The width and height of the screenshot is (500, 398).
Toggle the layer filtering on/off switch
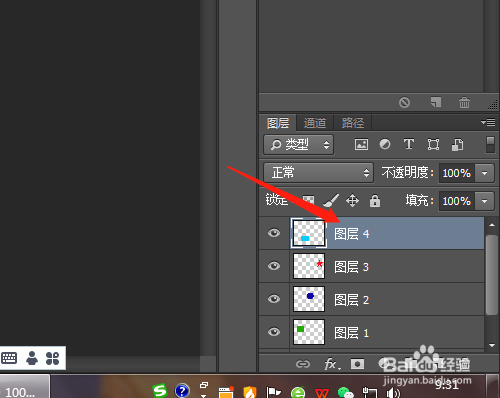490,145
